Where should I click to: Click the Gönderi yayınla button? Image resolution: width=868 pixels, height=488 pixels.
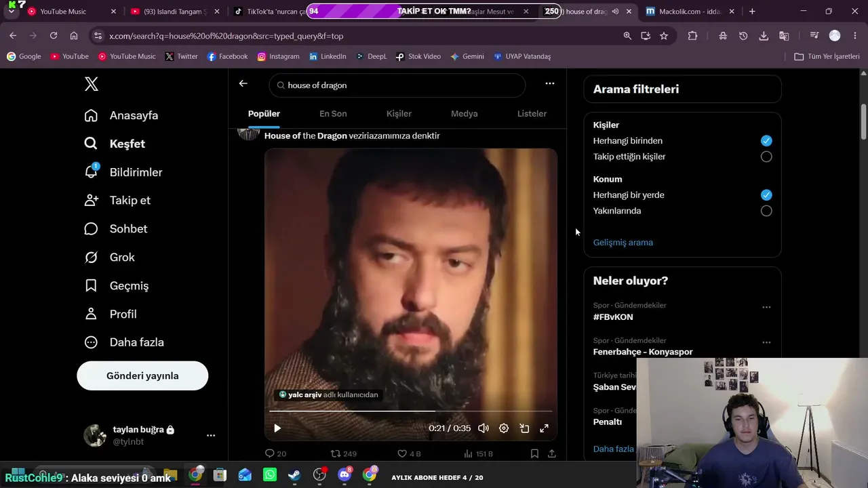click(142, 375)
